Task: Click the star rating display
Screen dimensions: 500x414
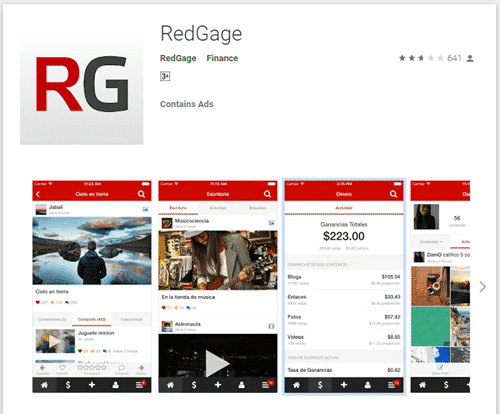Action: (x=421, y=58)
